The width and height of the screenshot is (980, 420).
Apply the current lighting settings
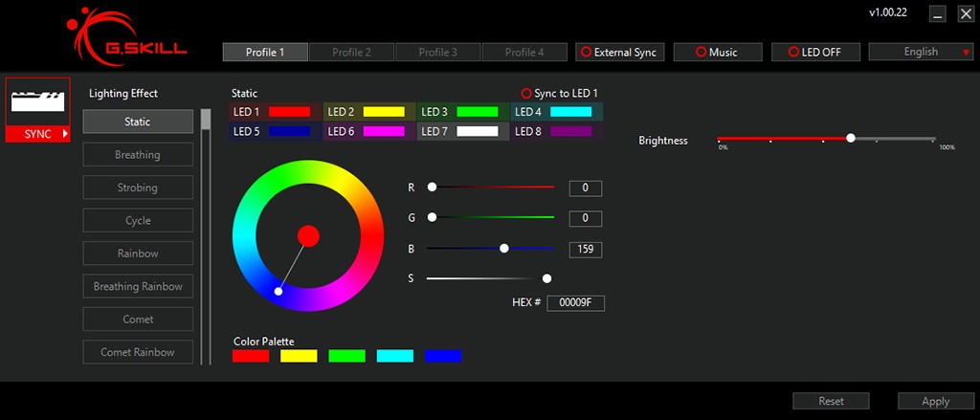(935, 401)
